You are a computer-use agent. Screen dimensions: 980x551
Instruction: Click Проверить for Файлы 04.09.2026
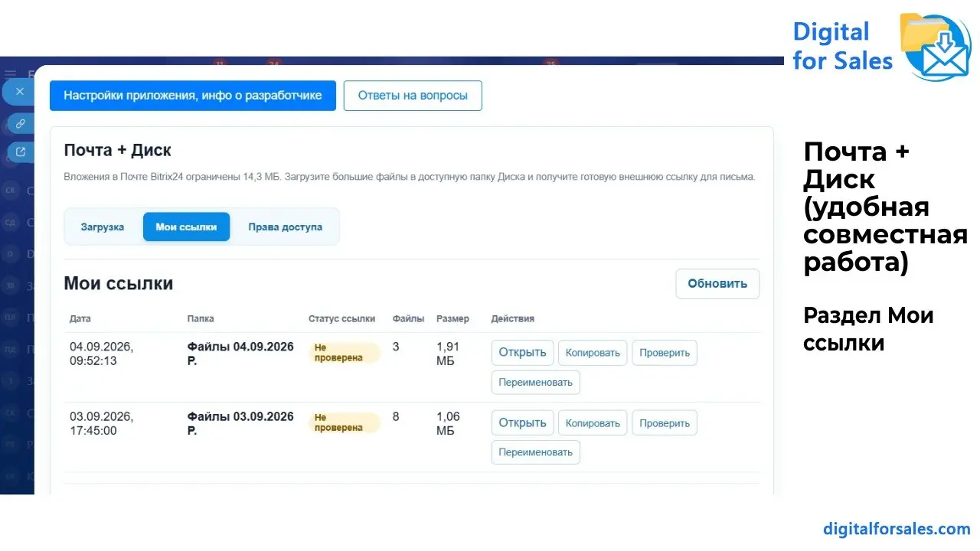(665, 353)
